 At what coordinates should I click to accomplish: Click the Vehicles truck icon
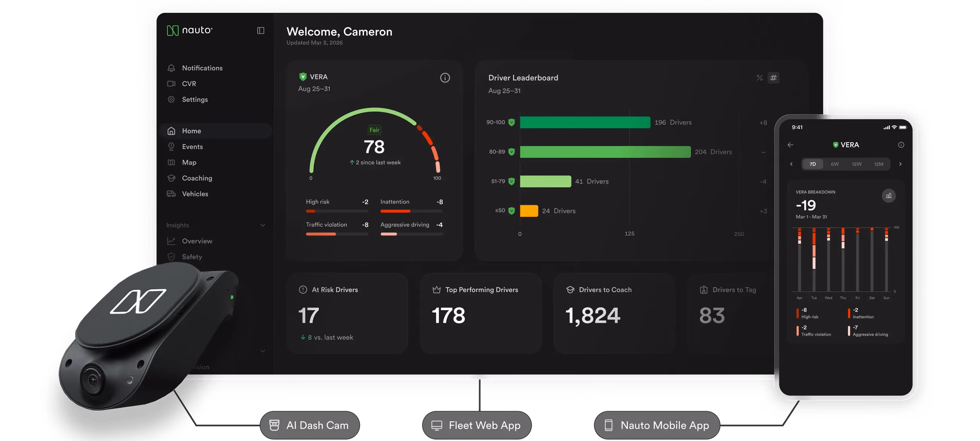pyautogui.click(x=171, y=194)
